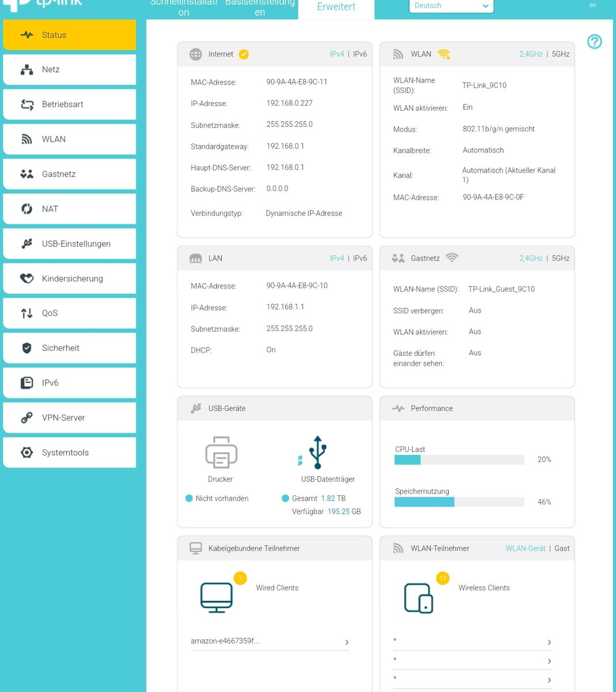
Task: Click the VPN-Server chain link icon
Action: [27, 418]
